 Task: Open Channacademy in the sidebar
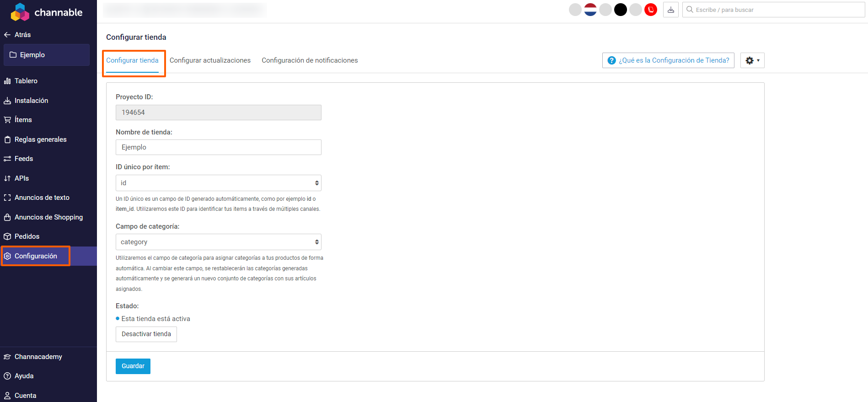(38, 357)
